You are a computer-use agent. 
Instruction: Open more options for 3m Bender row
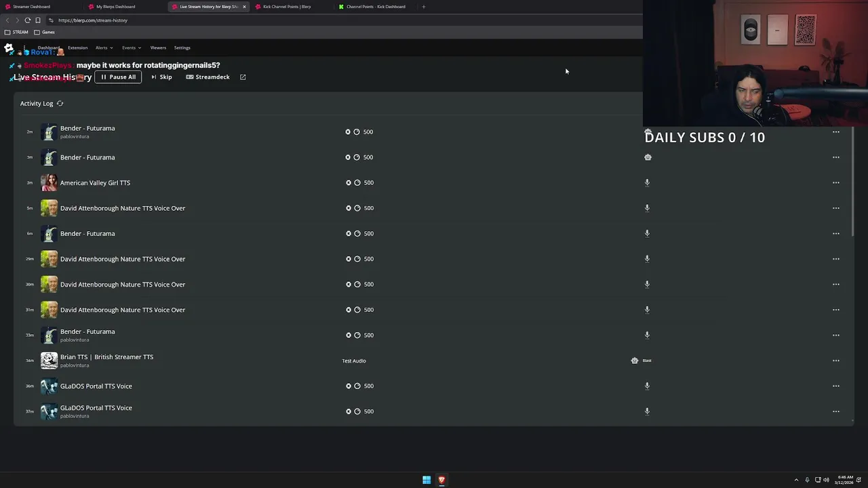click(836, 157)
